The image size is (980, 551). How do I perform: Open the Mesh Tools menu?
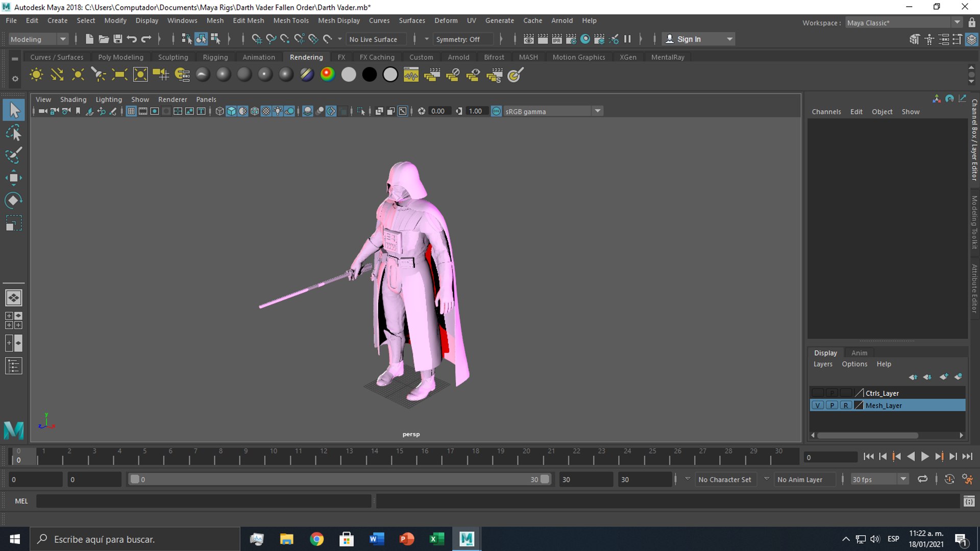pos(291,20)
